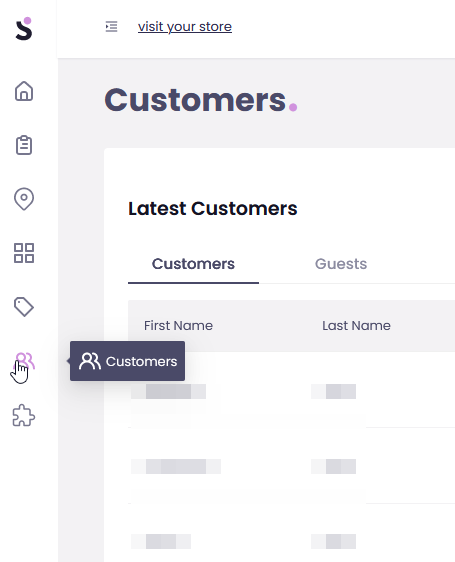Open the four-squares grid icon in the sidebar

pos(24,253)
